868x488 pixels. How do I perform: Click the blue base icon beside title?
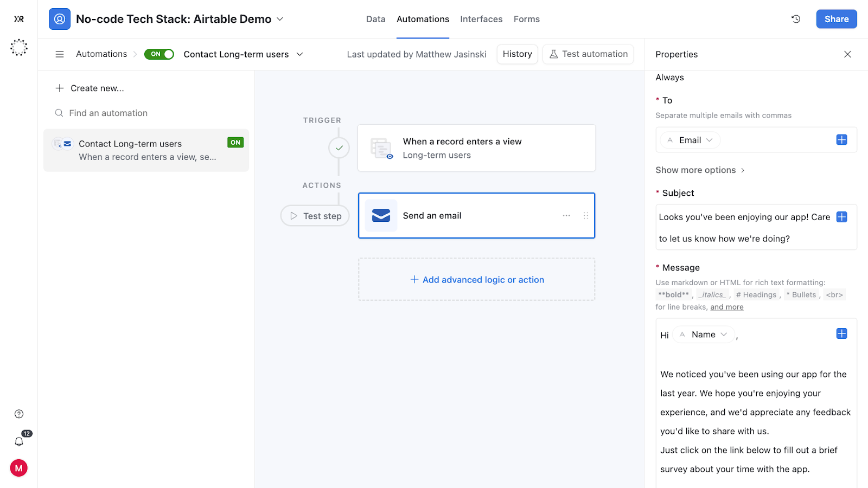(x=60, y=19)
